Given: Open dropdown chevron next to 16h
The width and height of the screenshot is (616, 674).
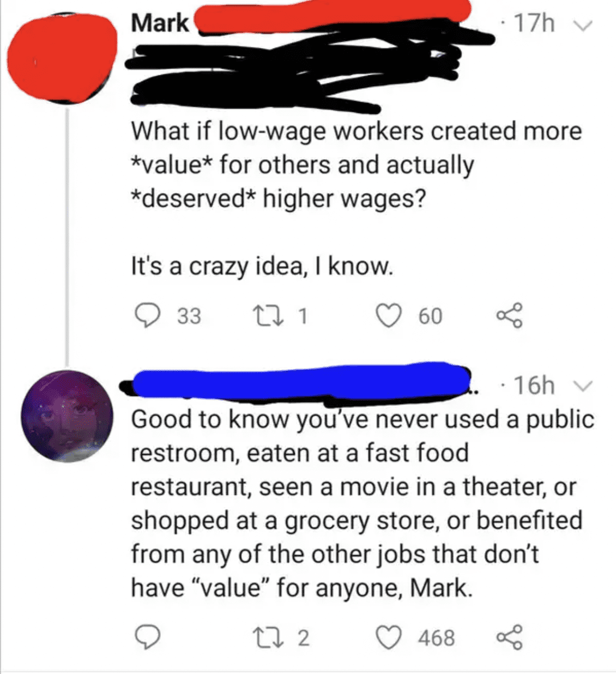Looking at the screenshot, I should tap(583, 386).
